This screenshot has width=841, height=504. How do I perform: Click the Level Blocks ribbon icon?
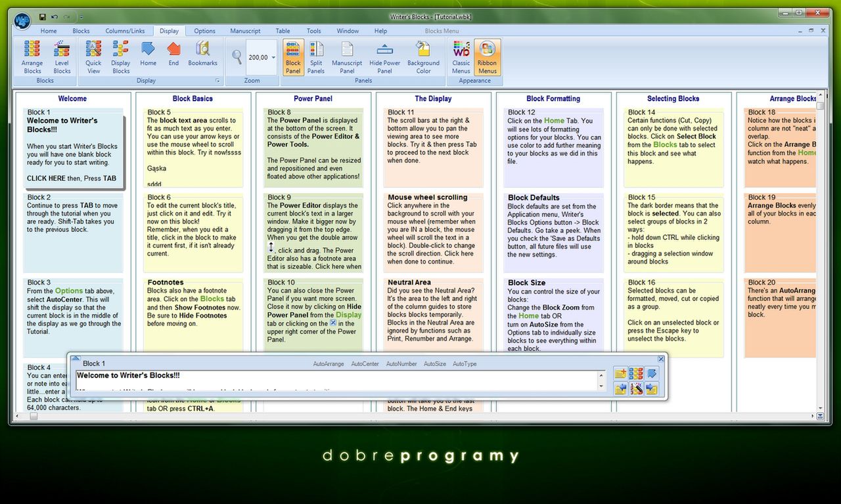point(62,57)
